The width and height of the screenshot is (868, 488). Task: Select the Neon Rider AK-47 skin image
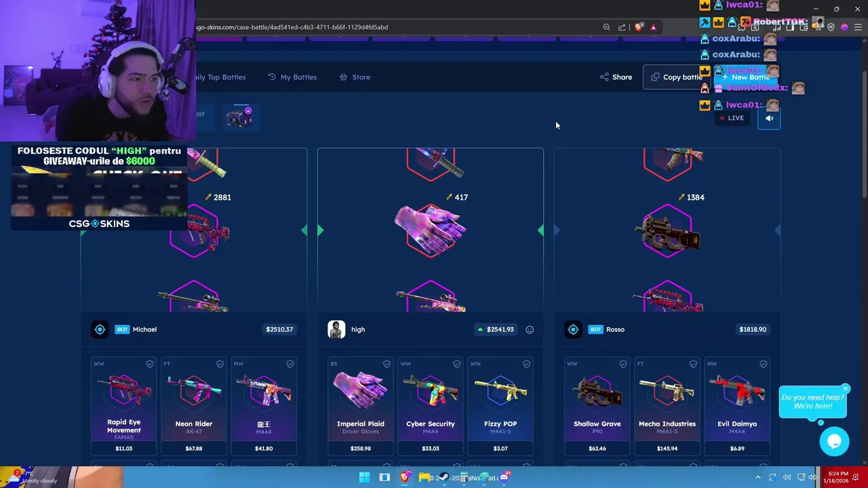194,391
